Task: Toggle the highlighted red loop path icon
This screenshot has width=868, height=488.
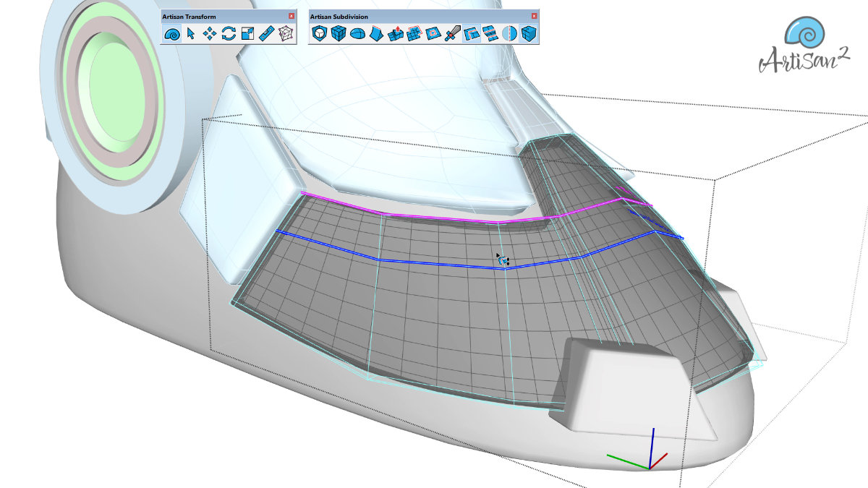Action: click(x=471, y=33)
